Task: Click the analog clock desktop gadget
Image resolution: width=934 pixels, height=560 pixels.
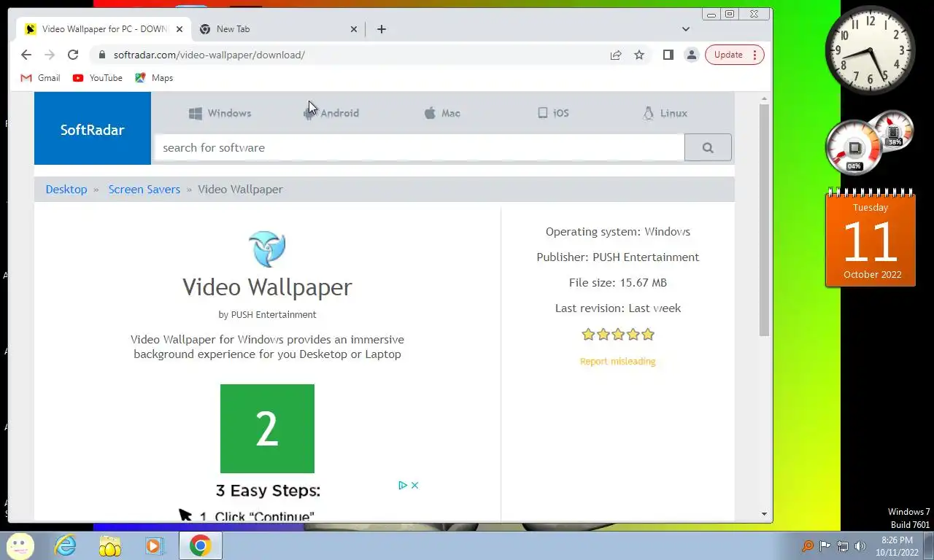Action: point(871,50)
